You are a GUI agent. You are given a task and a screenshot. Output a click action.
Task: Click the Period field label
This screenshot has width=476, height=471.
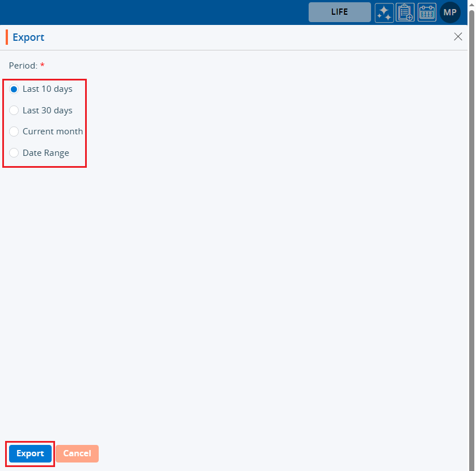tap(23, 66)
